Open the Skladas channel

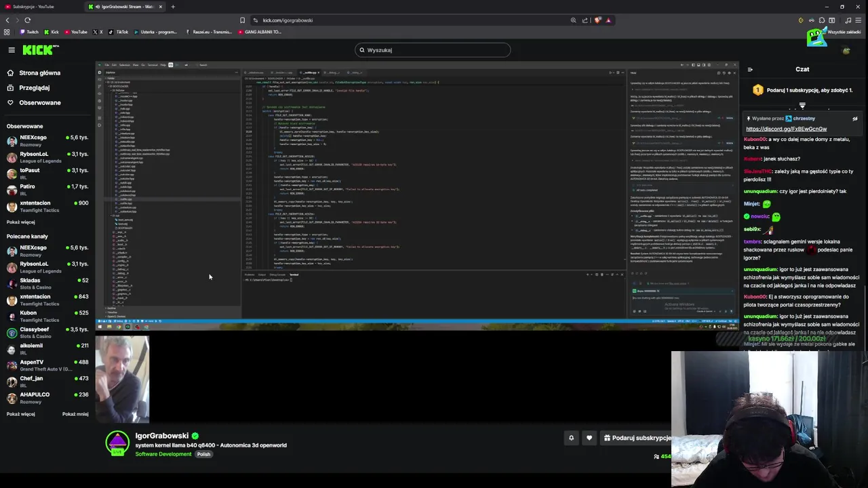tap(47, 283)
